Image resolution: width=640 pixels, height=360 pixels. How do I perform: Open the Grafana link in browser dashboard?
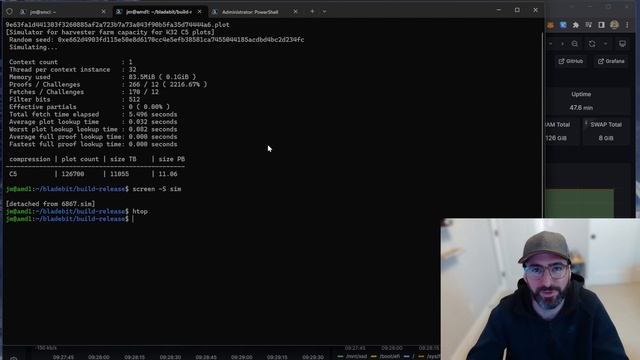611,61
